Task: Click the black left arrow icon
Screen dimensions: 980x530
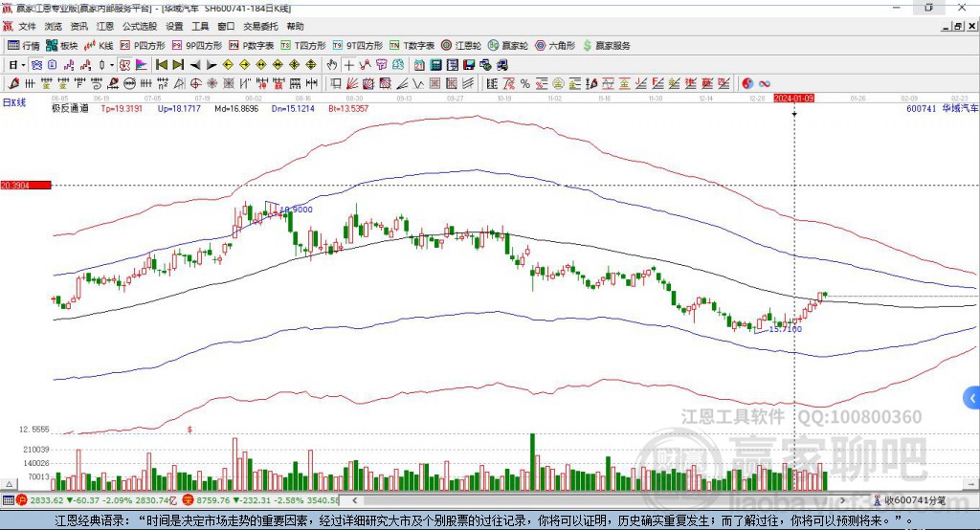Action: click(x=195, y=65)
